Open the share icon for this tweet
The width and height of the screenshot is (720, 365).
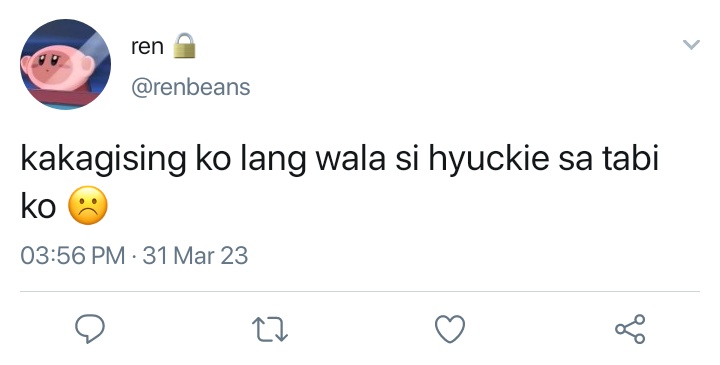(x=630, y=329)
